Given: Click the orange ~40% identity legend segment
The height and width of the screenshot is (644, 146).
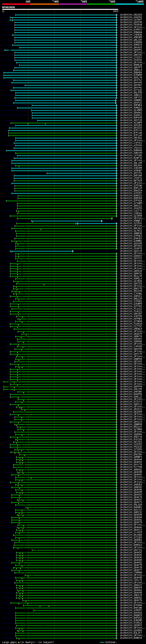Looking at the screenshot, I should click(45, 4).
